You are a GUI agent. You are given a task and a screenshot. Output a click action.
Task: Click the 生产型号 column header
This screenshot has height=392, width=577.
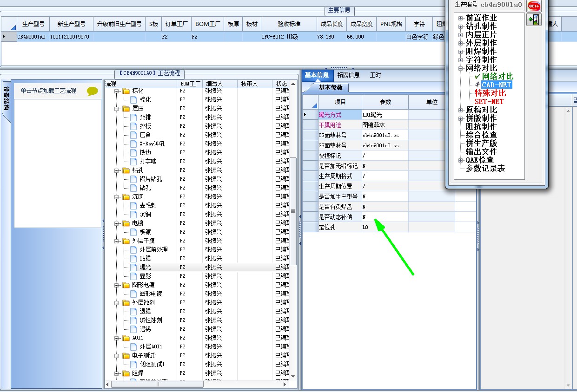click(x=33, y=24)
